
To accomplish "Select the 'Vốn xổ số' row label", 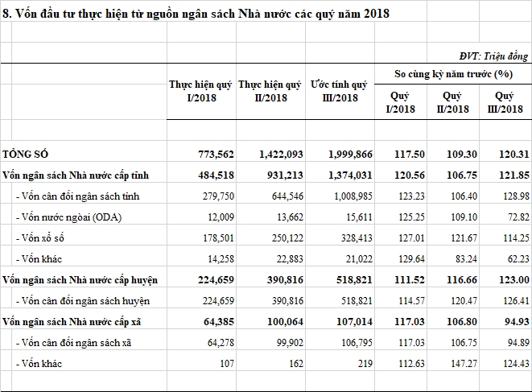I will click(41, 237).
